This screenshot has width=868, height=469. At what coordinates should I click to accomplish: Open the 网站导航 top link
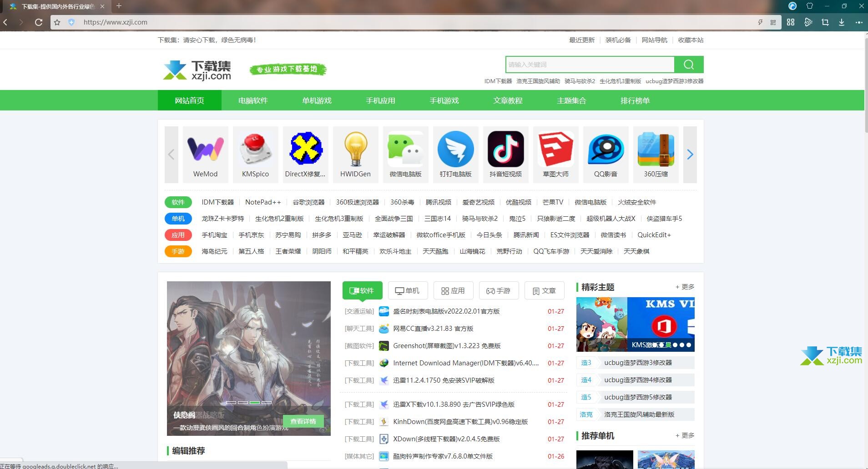655,40
